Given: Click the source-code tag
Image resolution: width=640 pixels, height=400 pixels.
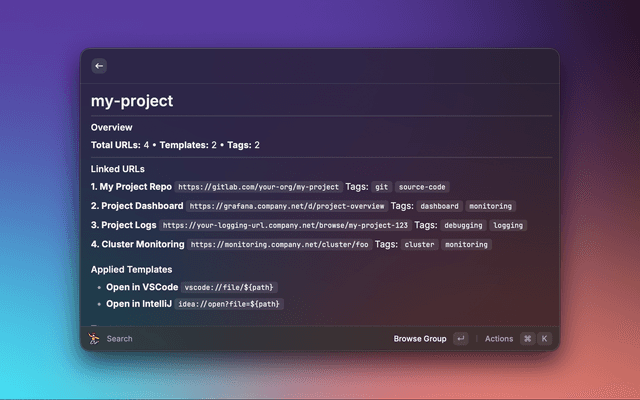Looking at the screenshot, I should [x=422, y=187].
